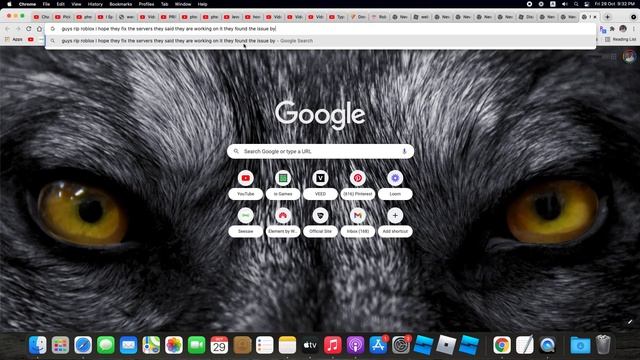Open the date and time in the menu bar
640x360 pixels.
click(x=614, y=4)
